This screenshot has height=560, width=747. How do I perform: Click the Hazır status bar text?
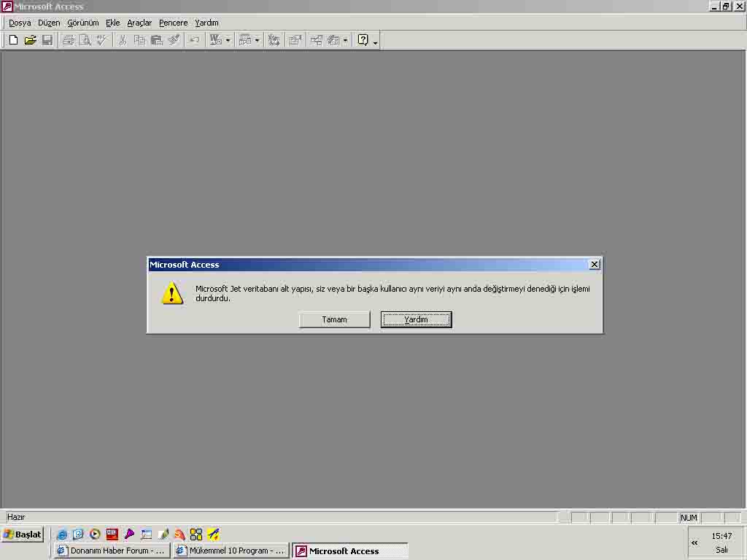[16, 517]
